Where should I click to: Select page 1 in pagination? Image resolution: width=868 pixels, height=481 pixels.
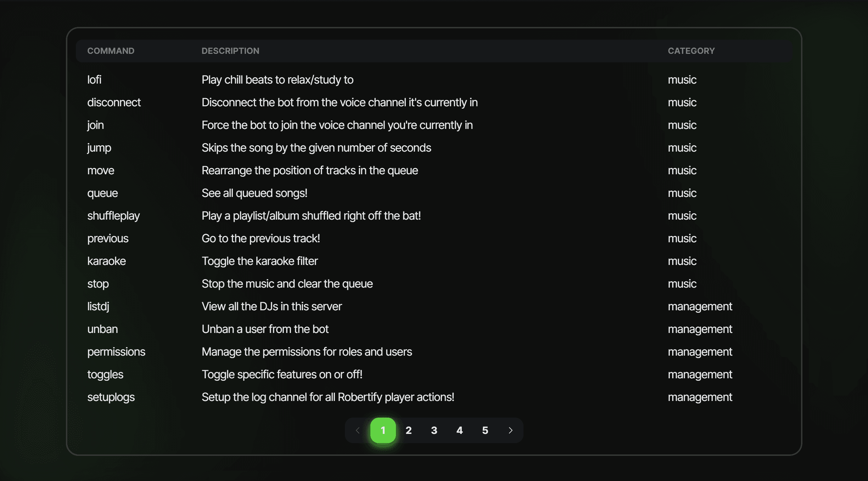click(x=383, y=430)
